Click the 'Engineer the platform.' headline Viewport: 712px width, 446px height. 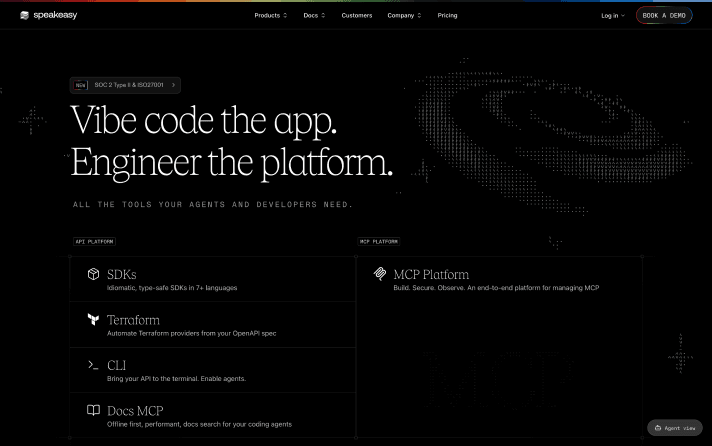pyautogui.click(x=232, y=164)
